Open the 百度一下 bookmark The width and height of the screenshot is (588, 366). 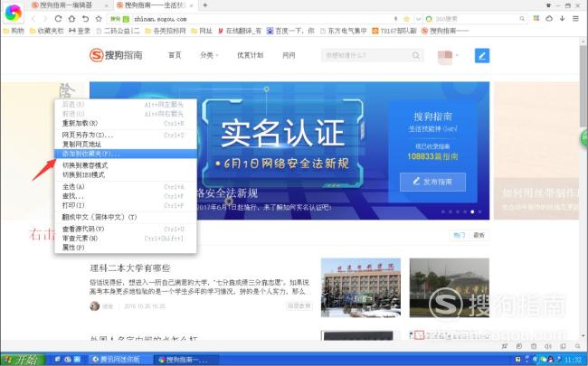(290, 31)
